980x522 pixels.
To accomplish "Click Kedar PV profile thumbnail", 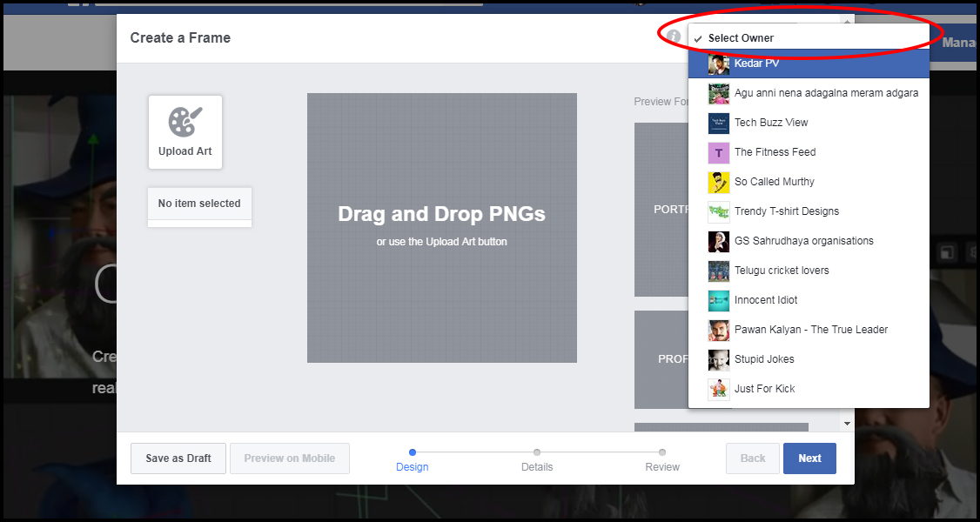I will [719, 64].
